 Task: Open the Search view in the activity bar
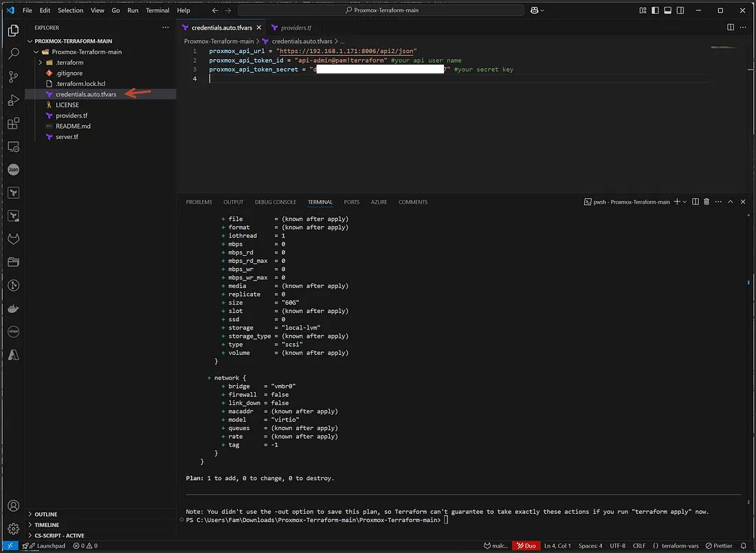pyautogui.click(x=14, y=53)
